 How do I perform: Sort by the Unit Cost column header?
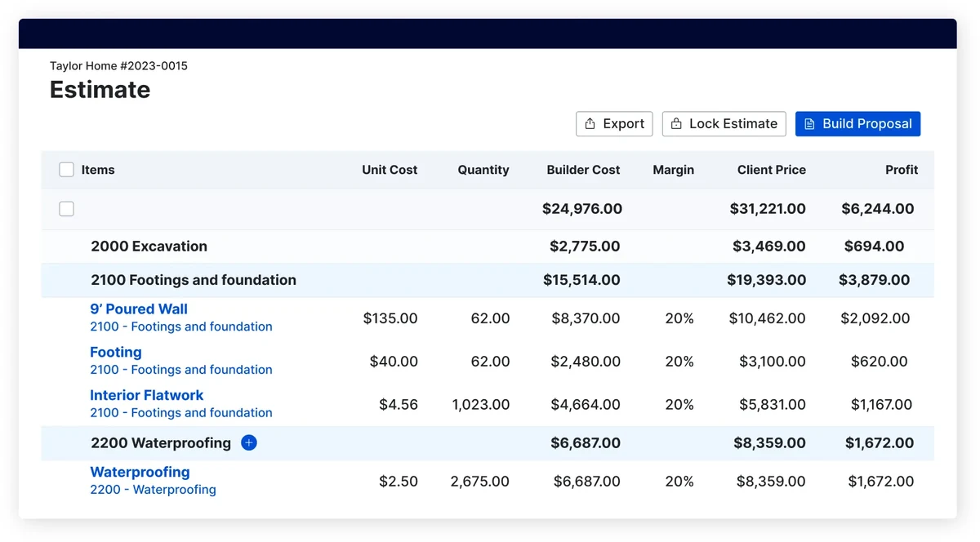click(x=390, y=170)
